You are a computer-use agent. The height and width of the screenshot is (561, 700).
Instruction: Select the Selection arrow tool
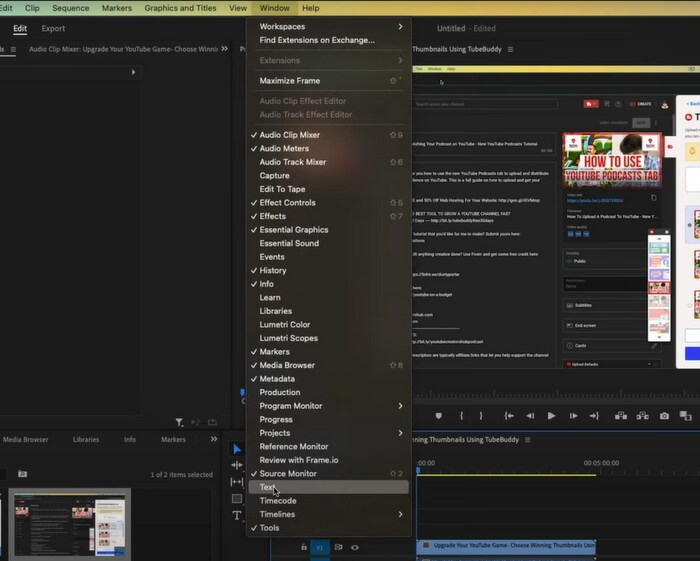pos(237,449)
